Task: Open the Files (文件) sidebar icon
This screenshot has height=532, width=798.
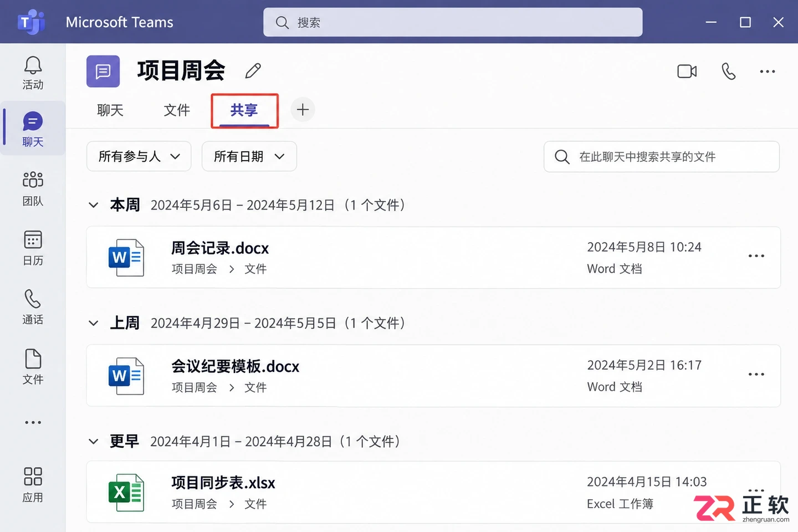Action: click(x=33, y=366)
